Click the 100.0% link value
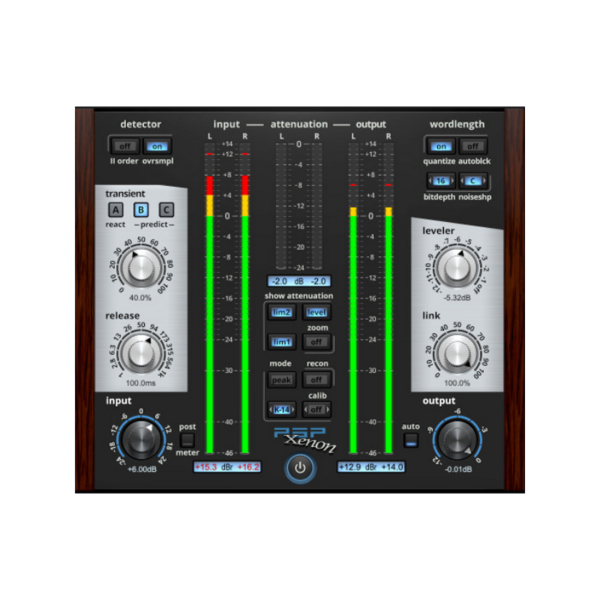This screenshot has width=600, height=600. click(457, 383)
